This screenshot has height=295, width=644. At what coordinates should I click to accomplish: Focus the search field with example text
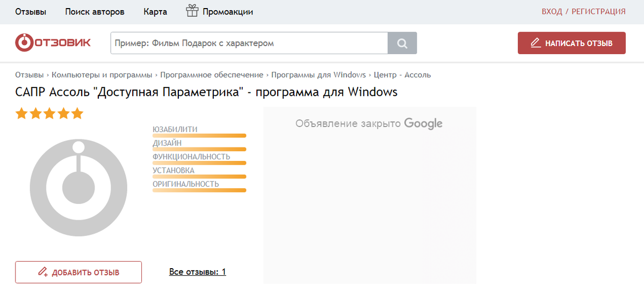point(249,43)
